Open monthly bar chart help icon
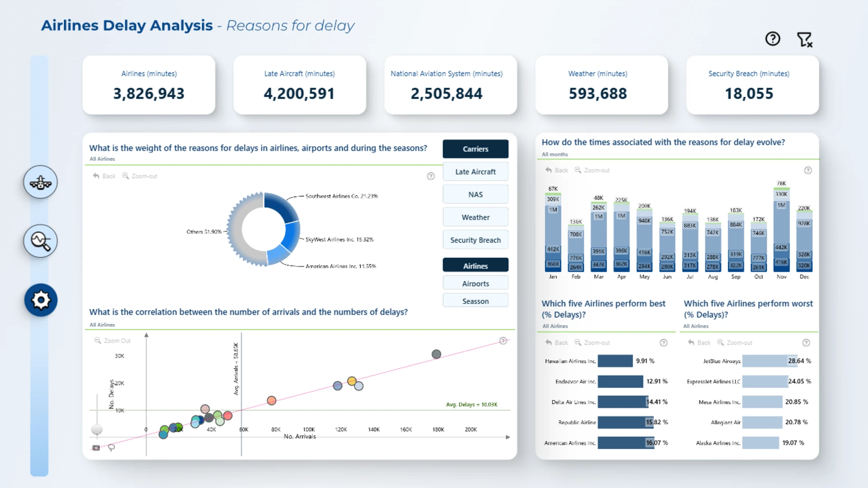The width and height of the screenshot is (868, 488). click(808, 170)
